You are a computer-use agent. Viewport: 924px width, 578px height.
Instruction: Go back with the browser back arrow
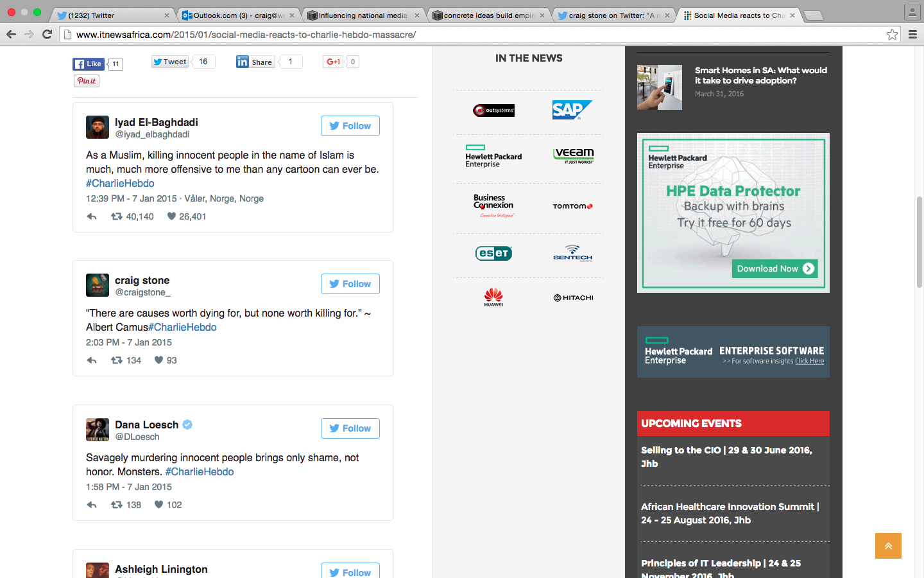click(11, 34)
